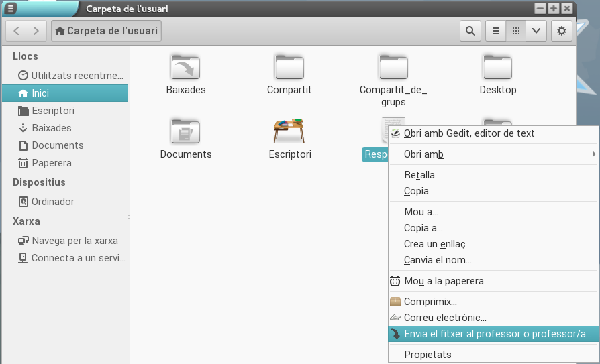The height and width of the screenshot is (364, 600).
Task: Switch to list view
Action: click(495, 31)
